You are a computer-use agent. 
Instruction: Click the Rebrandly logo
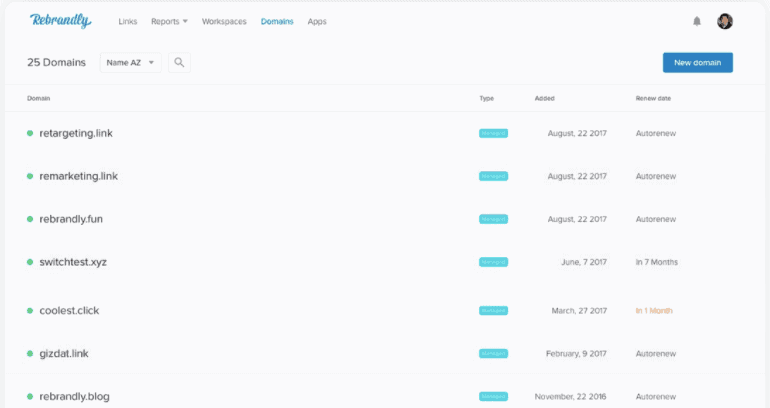click(60, 21)
